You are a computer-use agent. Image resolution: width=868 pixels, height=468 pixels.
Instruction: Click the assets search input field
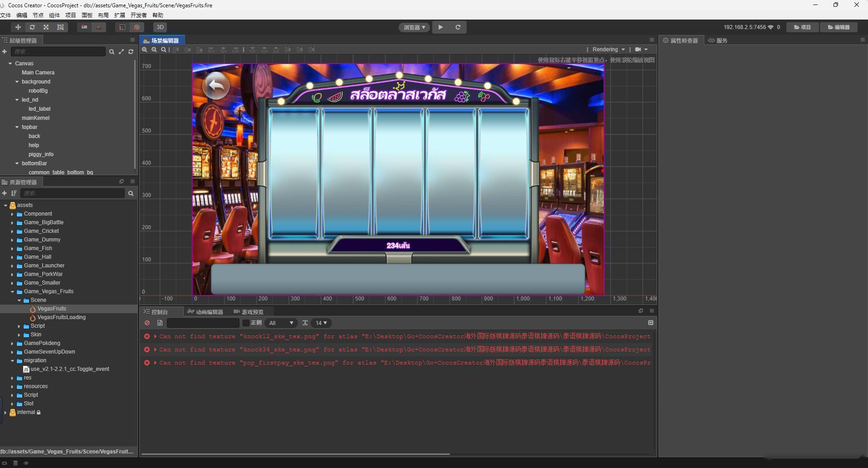(73, 193)
